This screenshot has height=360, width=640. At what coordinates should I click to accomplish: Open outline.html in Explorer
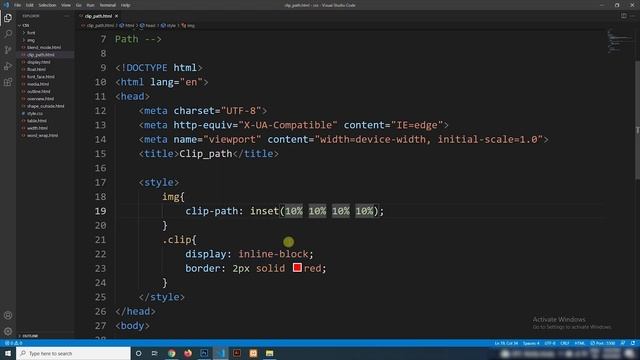click(x=38, y=91)
